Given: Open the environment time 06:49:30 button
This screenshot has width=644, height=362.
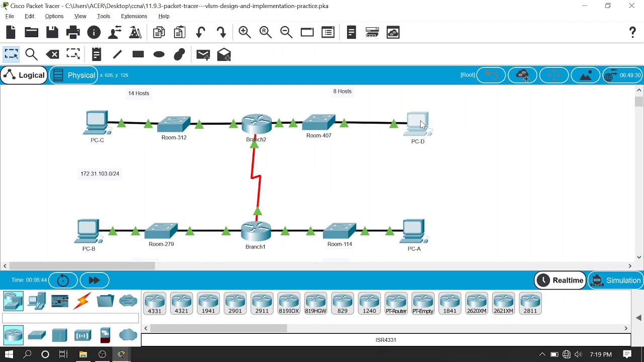Looking at the screenshot, I should coord(623,75).
